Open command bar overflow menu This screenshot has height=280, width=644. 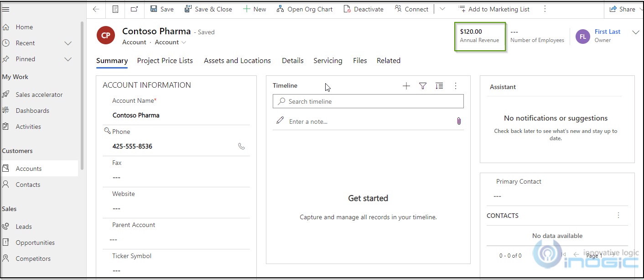click(545, 9)
